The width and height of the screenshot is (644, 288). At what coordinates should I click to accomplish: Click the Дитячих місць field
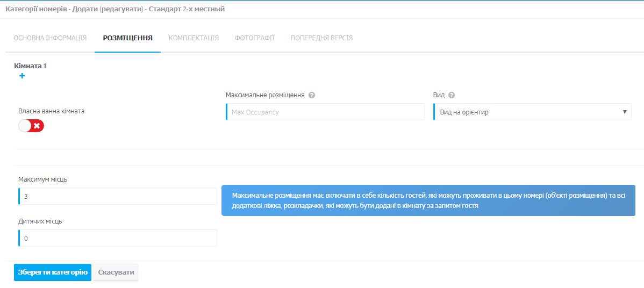(x=118, y=238)
